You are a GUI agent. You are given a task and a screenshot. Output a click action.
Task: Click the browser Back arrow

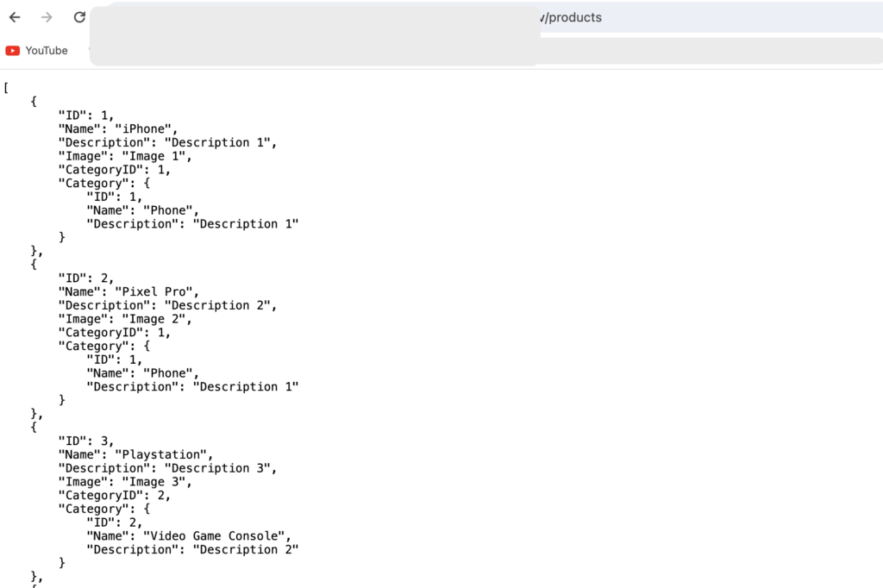pyautogui.click(x=15, y=17)
